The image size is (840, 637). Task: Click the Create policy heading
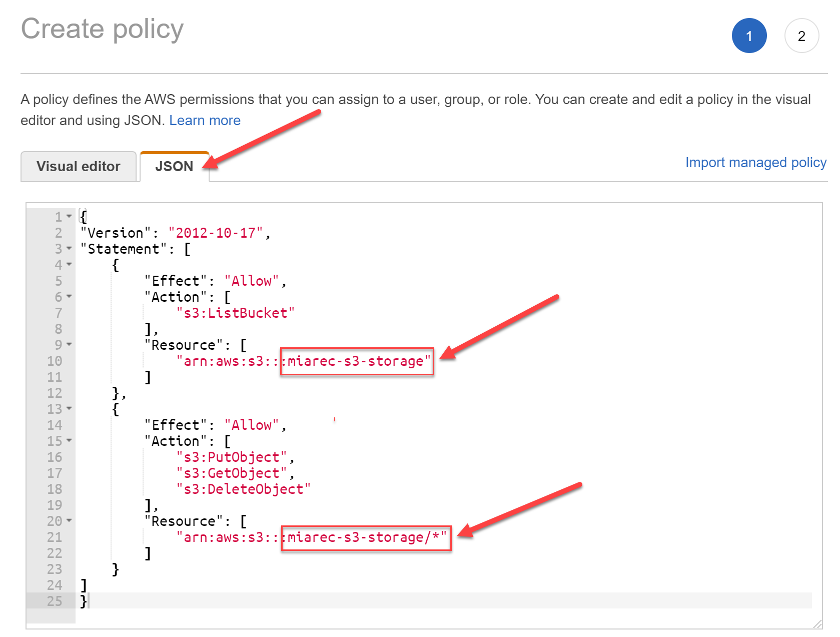click(103, 29)
